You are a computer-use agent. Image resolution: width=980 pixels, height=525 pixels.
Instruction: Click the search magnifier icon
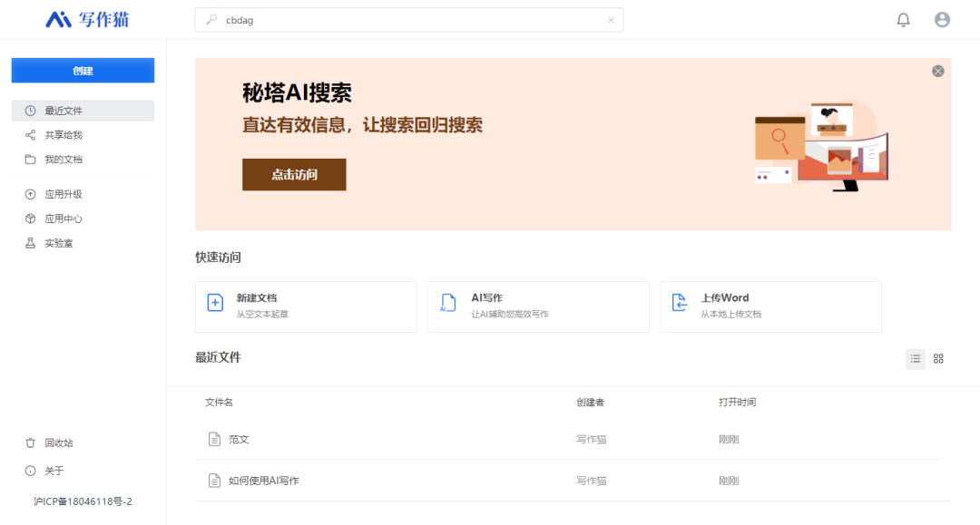pos(211,20)
